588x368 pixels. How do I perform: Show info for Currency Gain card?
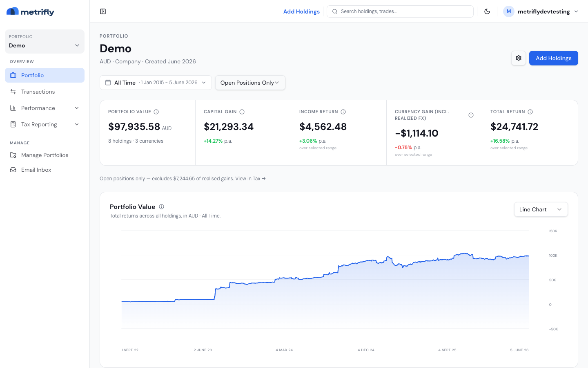(x=471, y=115)
